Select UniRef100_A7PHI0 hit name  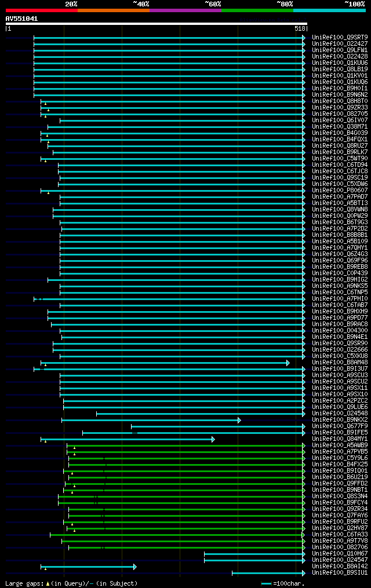pos(340,299)
